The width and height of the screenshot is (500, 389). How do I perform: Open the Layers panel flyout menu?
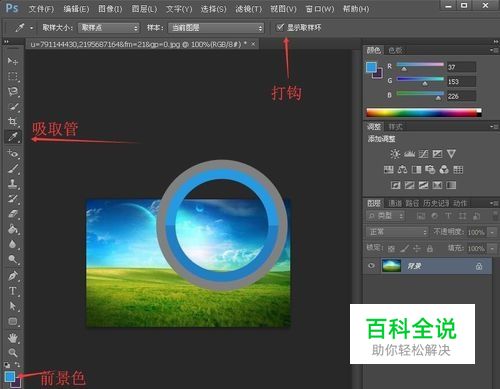click(x=494, y=203)
